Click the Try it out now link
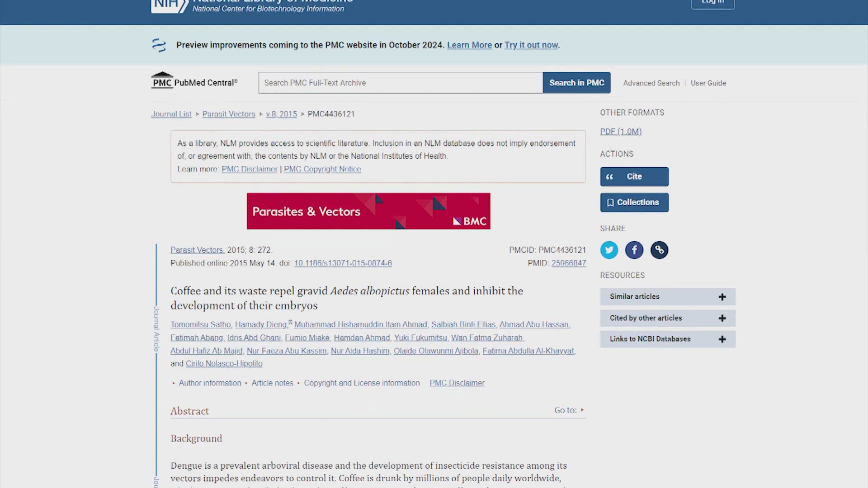 pos(531,45)
